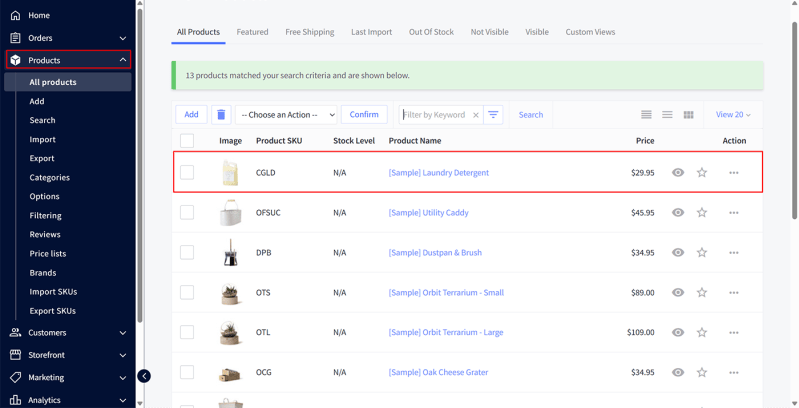The width and height of the screenshot is (799, 408).
Task: Star the Oak Cheese Grater product
Action: tap(702, 372)
